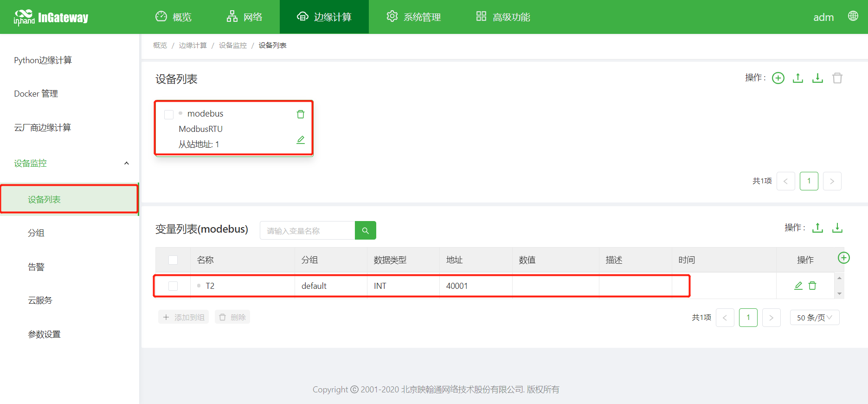Delete the modebus device via trash icon
This screenshot has width=868, height=404.
tap(301, 114)
